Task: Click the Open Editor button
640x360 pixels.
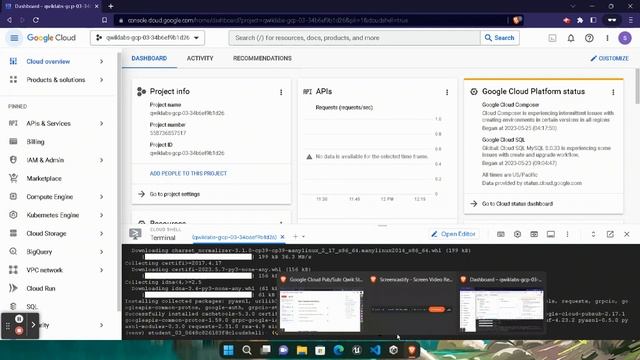Action: click(453, 234)
